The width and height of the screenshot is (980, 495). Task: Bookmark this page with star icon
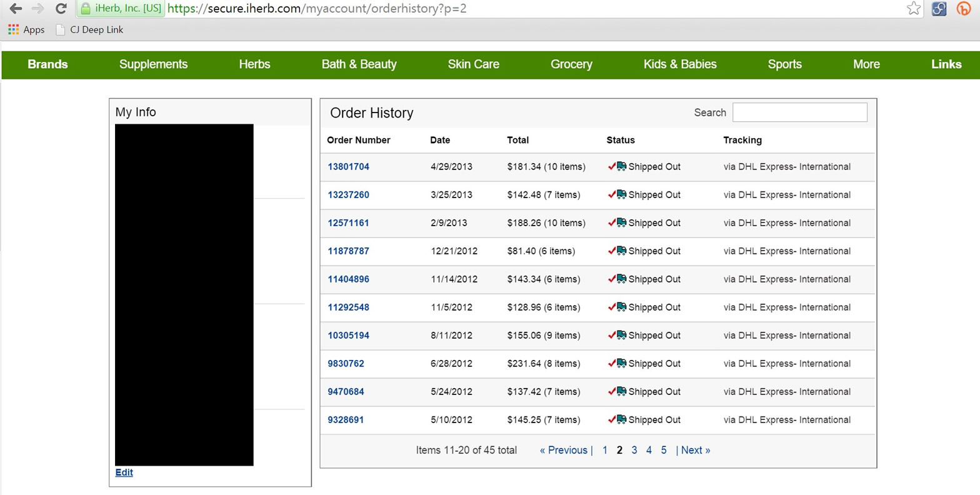913,9
